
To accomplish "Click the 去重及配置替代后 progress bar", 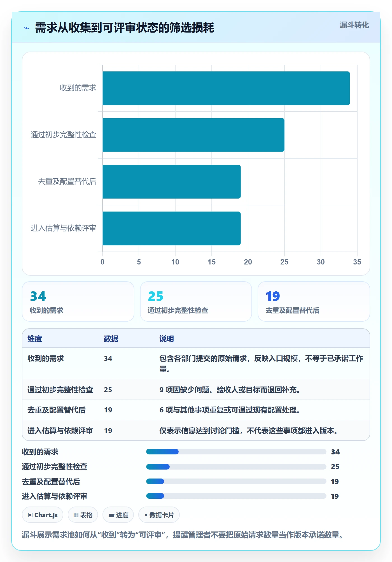I will click(x=236, y=481).
